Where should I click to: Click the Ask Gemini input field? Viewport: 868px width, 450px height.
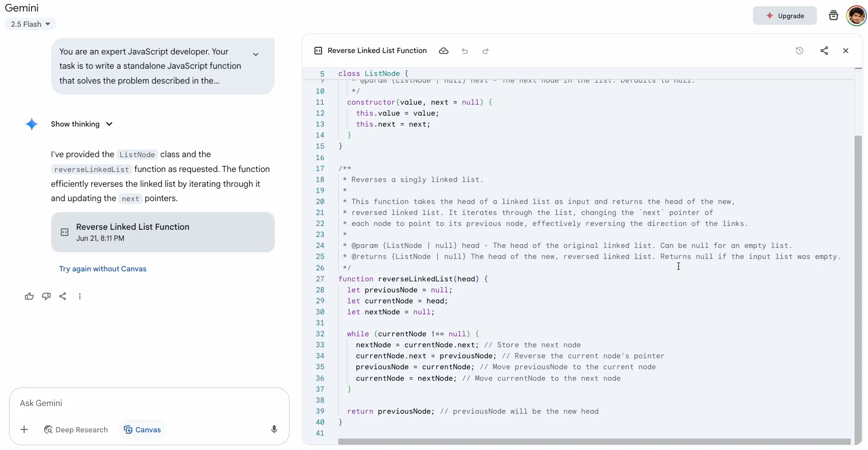143,403
